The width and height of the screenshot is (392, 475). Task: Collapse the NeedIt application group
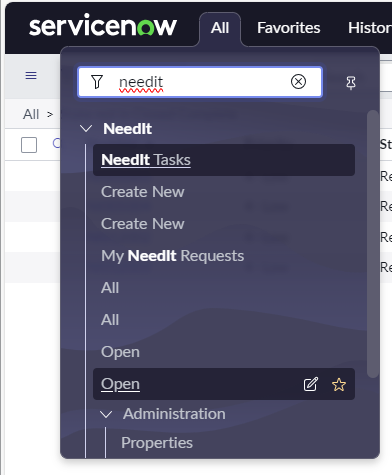coord(86,129)
